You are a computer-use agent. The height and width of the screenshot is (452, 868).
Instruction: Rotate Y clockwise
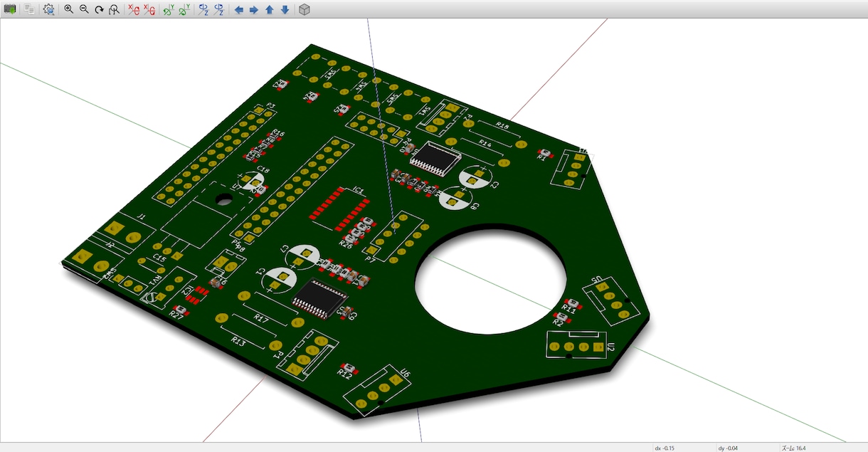coord(169,9)
